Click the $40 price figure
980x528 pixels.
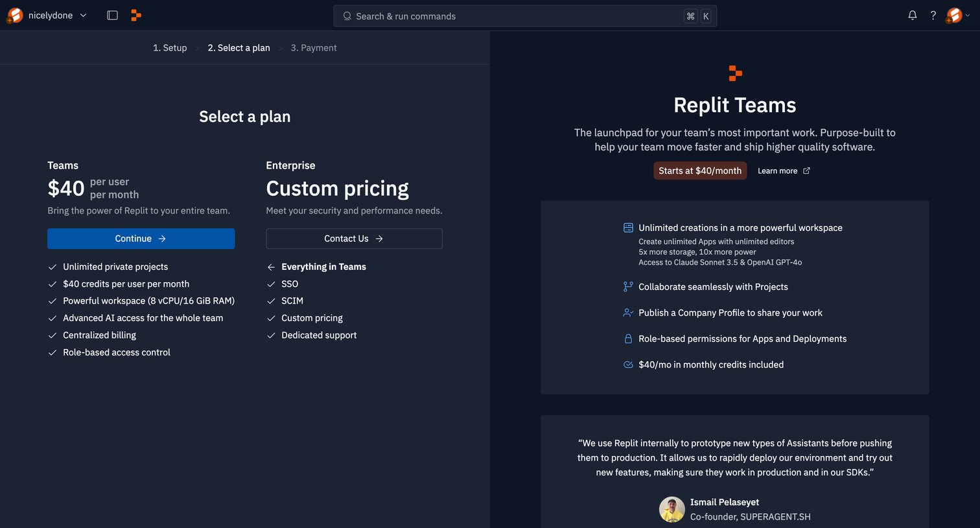click(x=66, y=188)
